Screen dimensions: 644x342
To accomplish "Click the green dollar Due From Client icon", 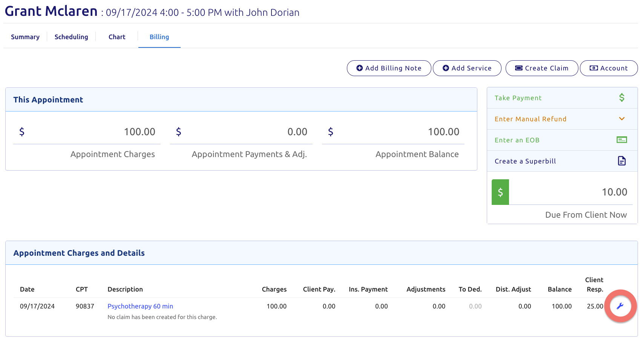I will tap(500, 192).
